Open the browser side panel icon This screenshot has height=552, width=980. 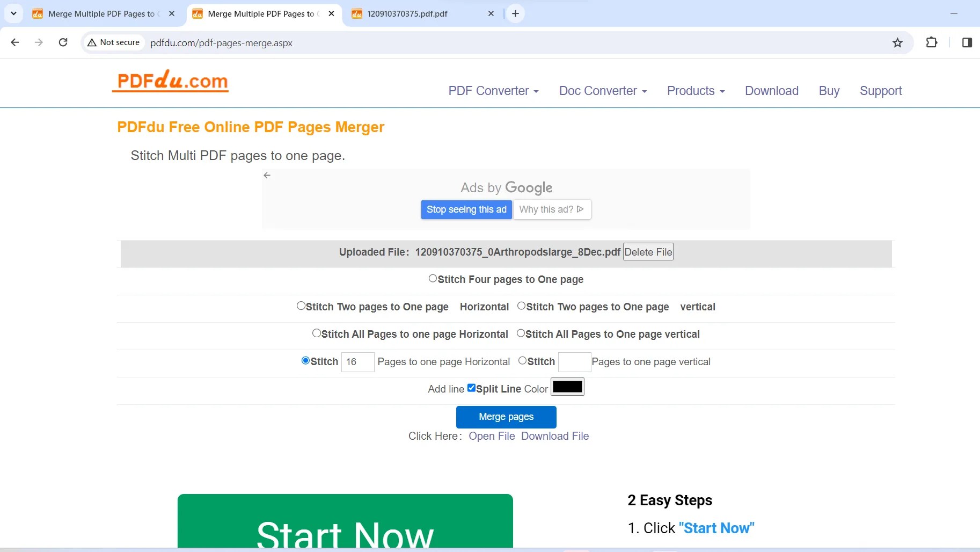967,42
